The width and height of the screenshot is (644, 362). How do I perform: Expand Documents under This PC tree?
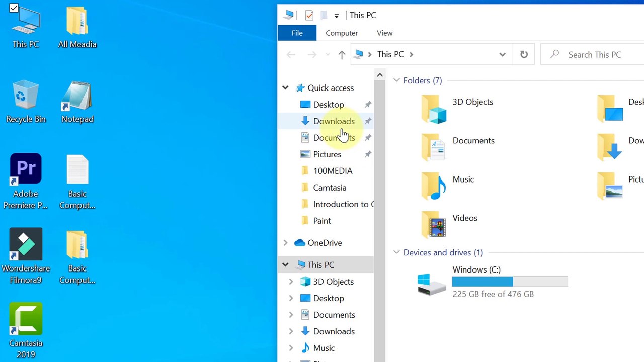click(x=291, y=315)
